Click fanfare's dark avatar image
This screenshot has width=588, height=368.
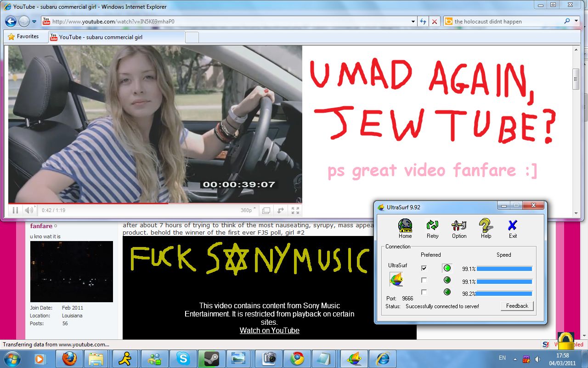point(72,271)
